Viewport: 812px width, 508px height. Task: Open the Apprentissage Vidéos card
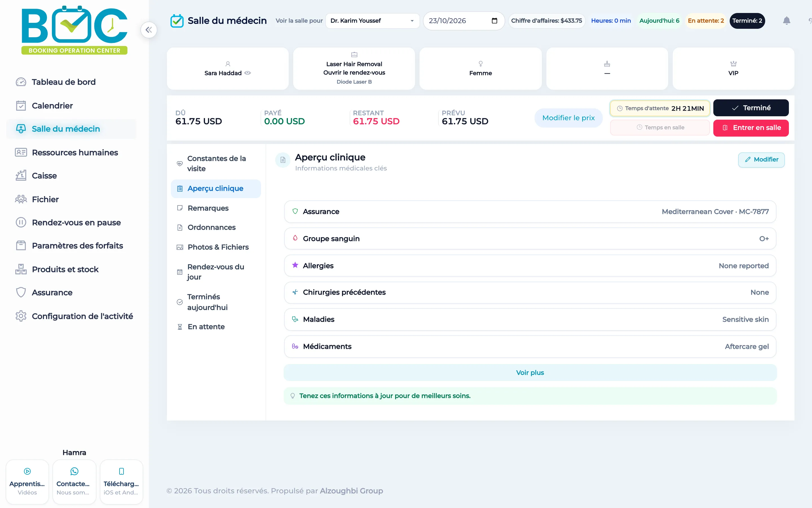click(x=28, y=482)
